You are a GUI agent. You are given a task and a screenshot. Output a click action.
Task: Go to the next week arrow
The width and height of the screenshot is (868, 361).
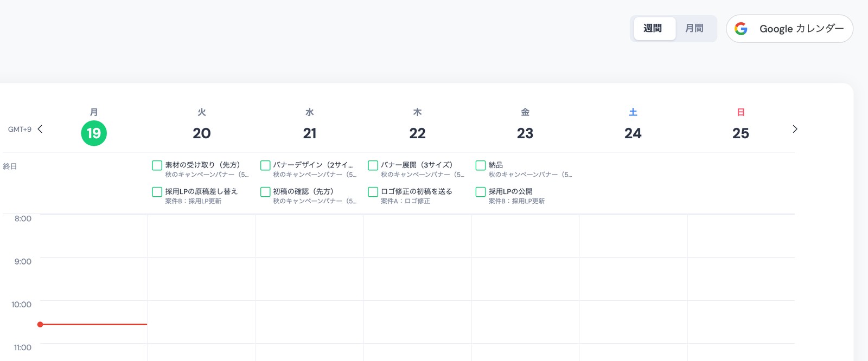click(x=795, y=129)
